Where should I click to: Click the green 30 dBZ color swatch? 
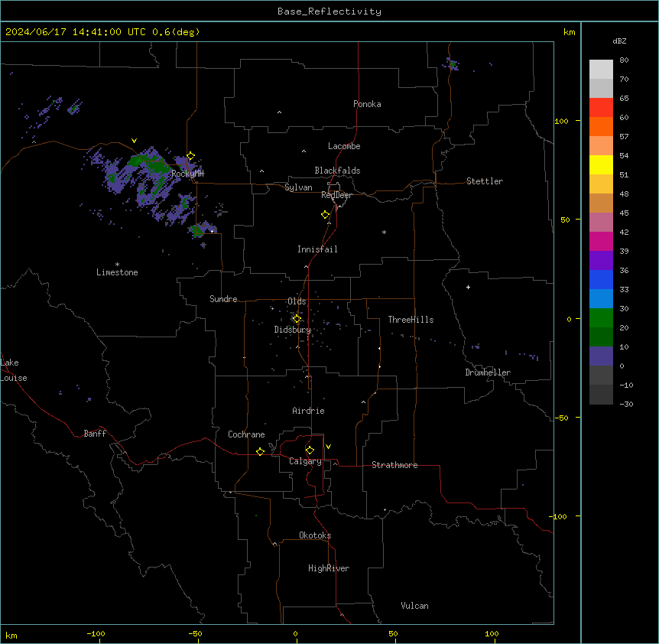[x=601, y=318]
